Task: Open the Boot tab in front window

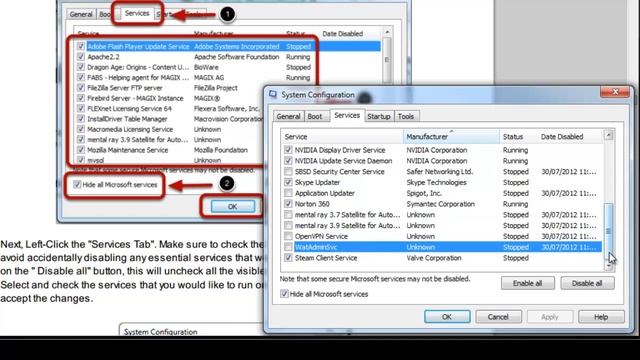Action: [315, 116]
